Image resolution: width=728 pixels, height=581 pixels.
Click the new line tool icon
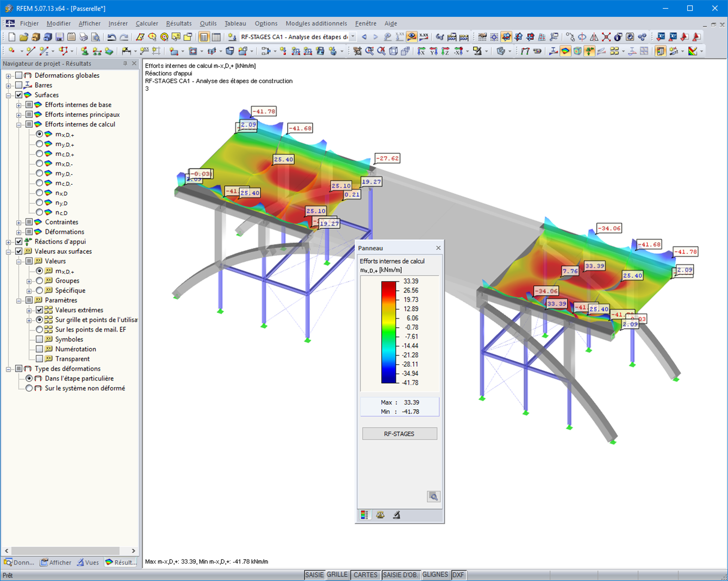tap(30, 51)
